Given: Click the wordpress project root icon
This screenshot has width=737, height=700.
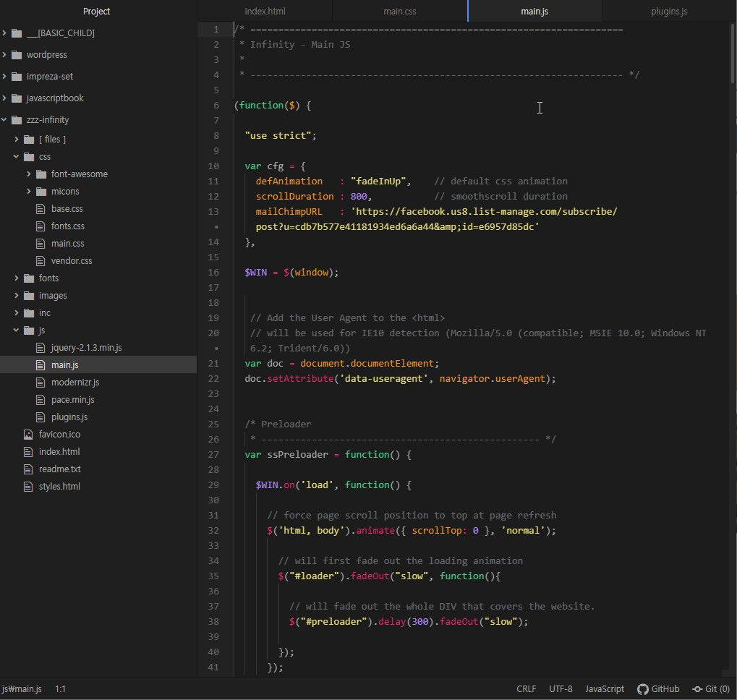Looking at the screenshot, I should (x=17, y=55).
